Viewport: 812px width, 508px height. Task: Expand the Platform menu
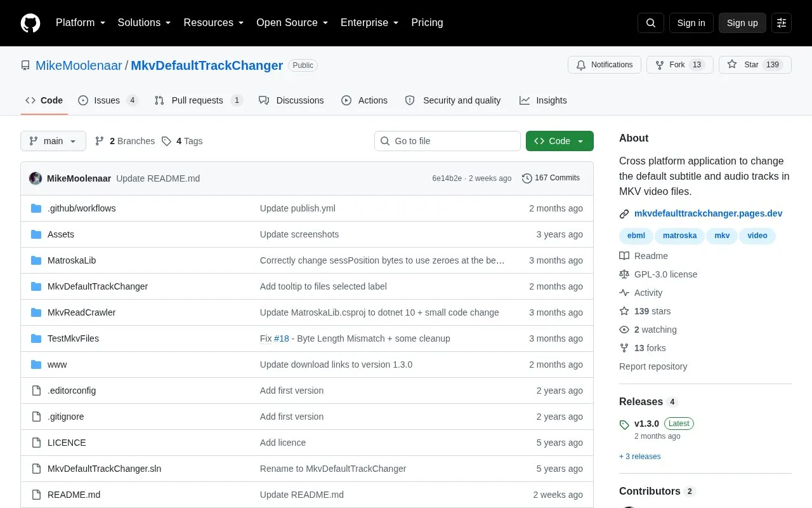(80, 23)
